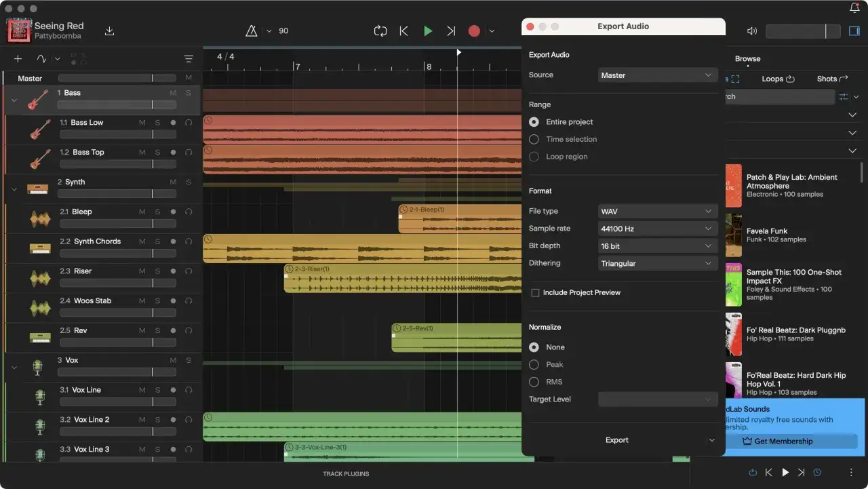Select the 2-1-Bleep(1) audio clip
The height and width of the screenshot is (489, 868).
pyautogui.click(x=460, y=218)
